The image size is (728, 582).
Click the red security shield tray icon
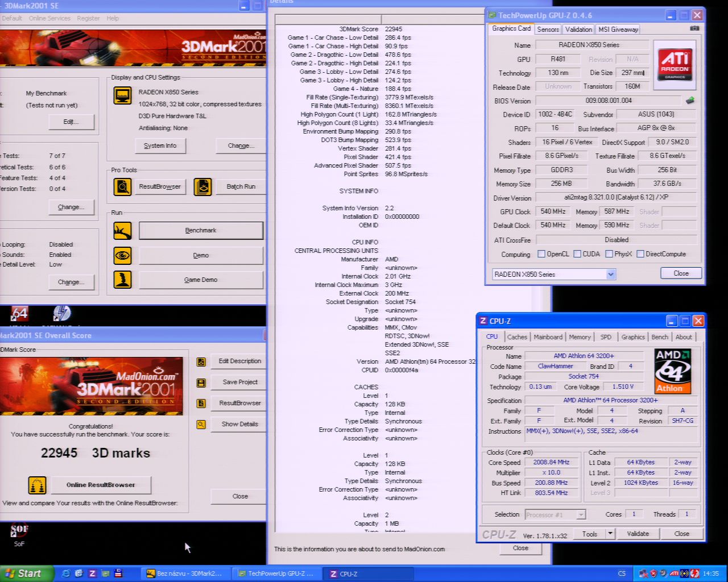(653, 573)
